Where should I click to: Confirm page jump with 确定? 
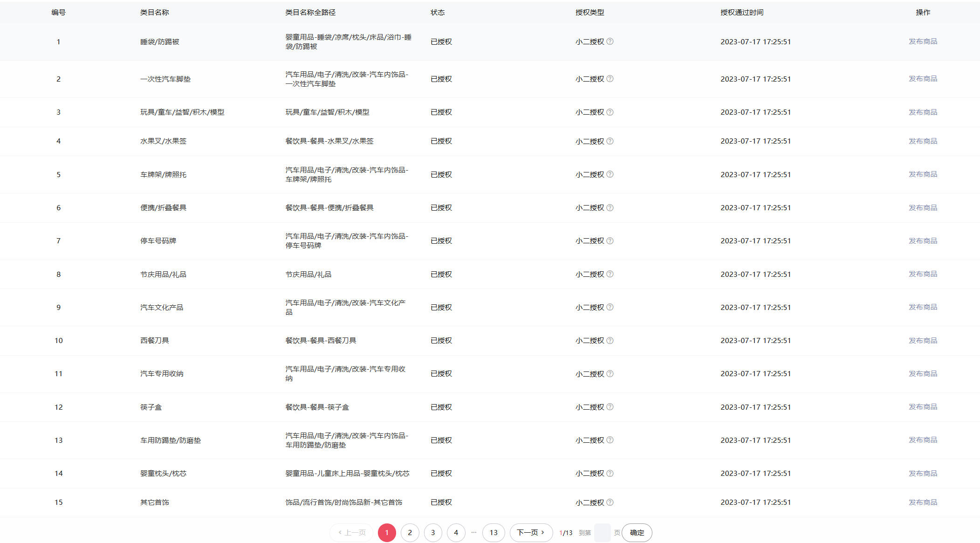point(637,533)
